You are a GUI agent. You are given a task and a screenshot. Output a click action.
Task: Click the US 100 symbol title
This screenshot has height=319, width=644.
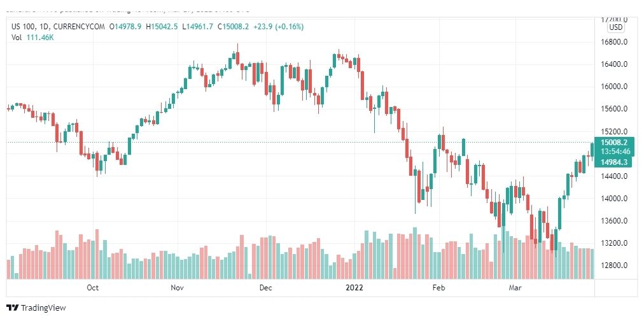(23, 27)
